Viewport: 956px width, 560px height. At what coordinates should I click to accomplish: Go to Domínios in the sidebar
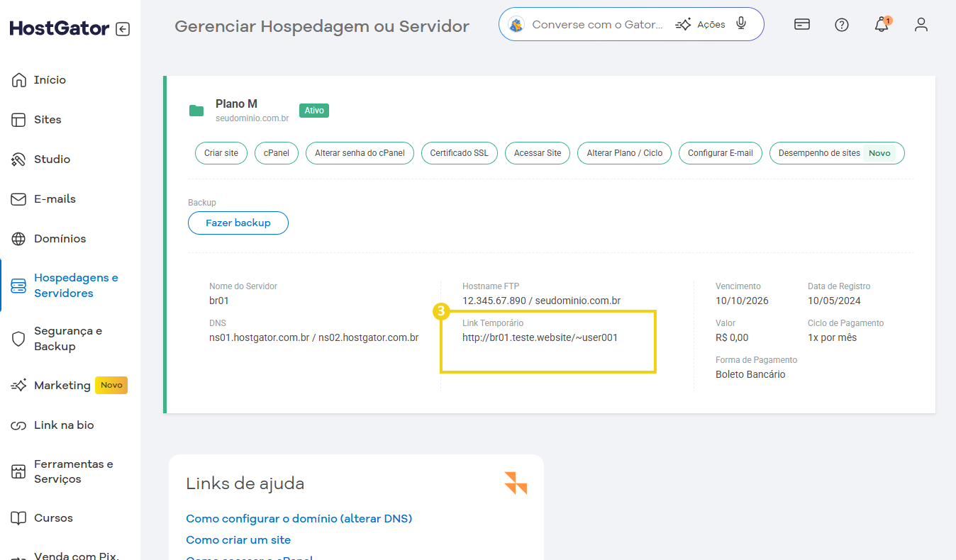60,239
